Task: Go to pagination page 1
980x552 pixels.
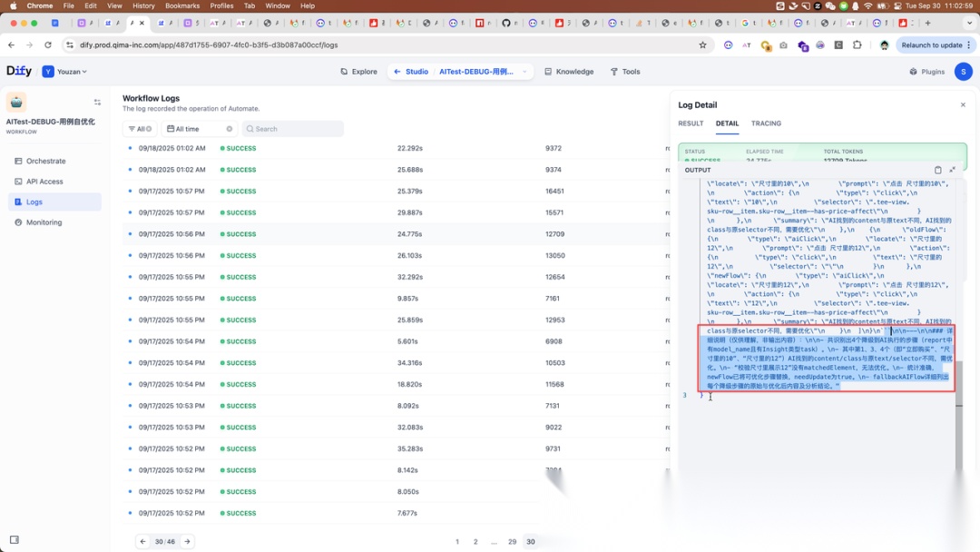Action: 456,542
